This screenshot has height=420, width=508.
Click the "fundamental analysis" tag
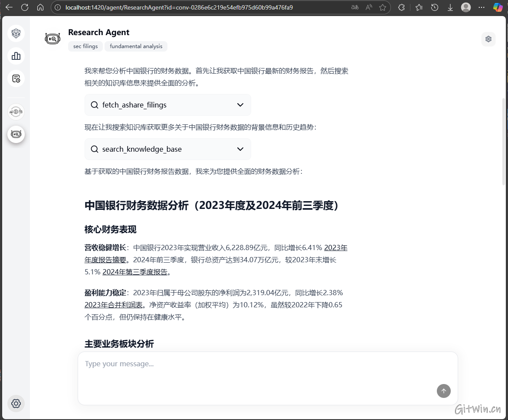pyautogui.click(x=136, y=46)
